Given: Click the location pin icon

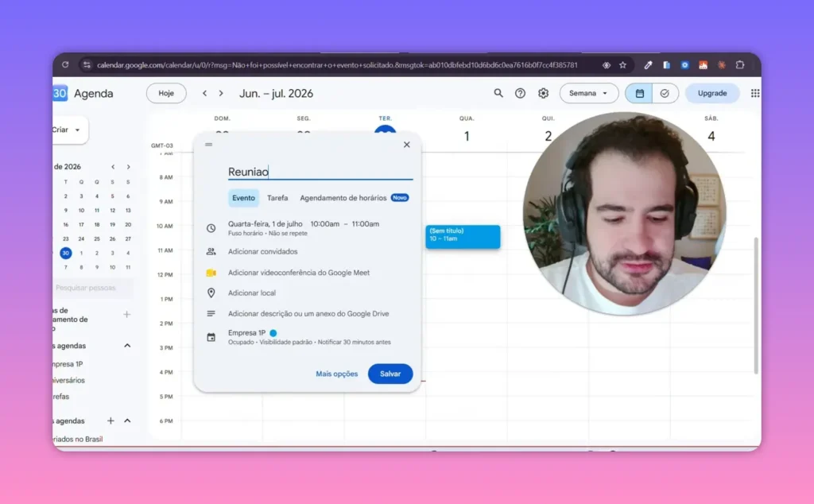Looking at the screenshot, I should tap(211, 293).
